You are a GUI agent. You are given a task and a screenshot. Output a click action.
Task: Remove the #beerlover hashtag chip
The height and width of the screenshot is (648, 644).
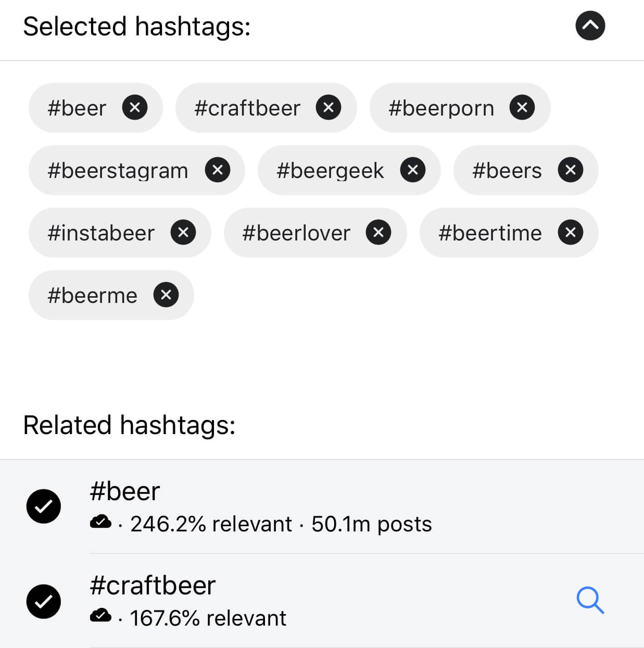(378, 233)
